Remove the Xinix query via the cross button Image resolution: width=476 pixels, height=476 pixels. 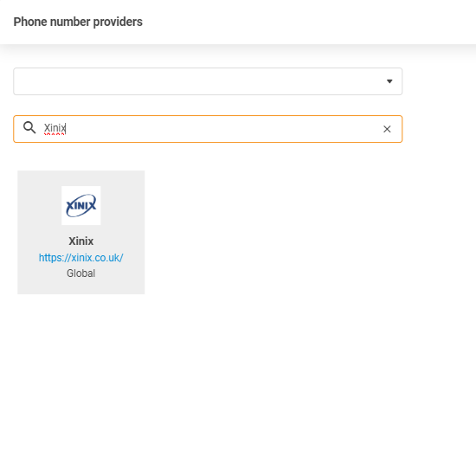[x=387, y=129]
